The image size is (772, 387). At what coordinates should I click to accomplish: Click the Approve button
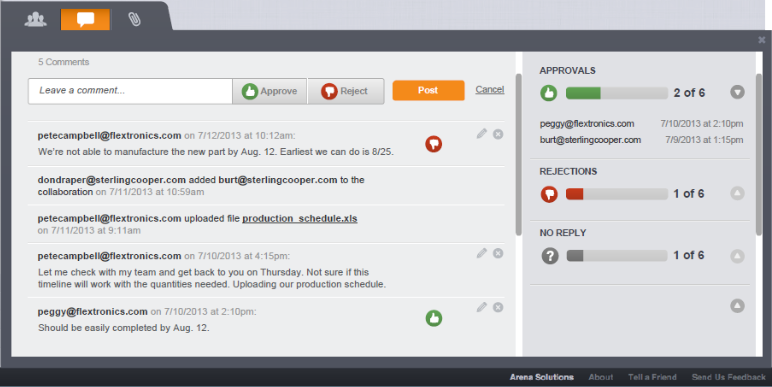269,91
